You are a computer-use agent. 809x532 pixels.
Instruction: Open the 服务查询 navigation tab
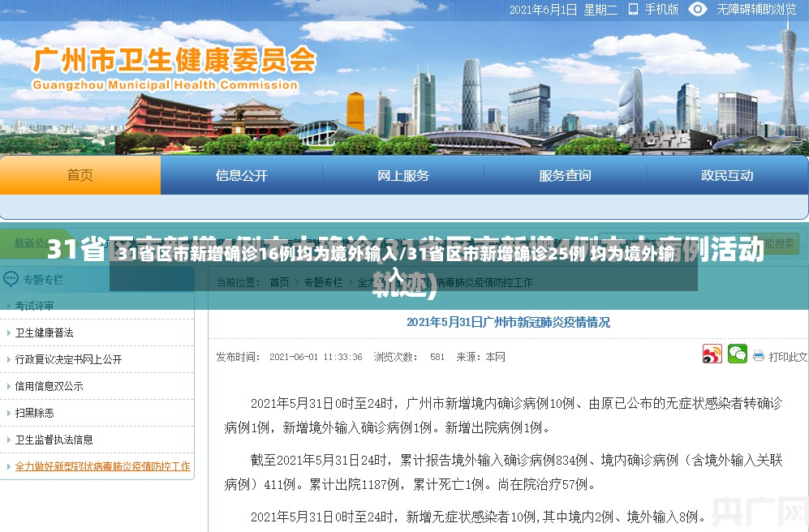[565, 175]
